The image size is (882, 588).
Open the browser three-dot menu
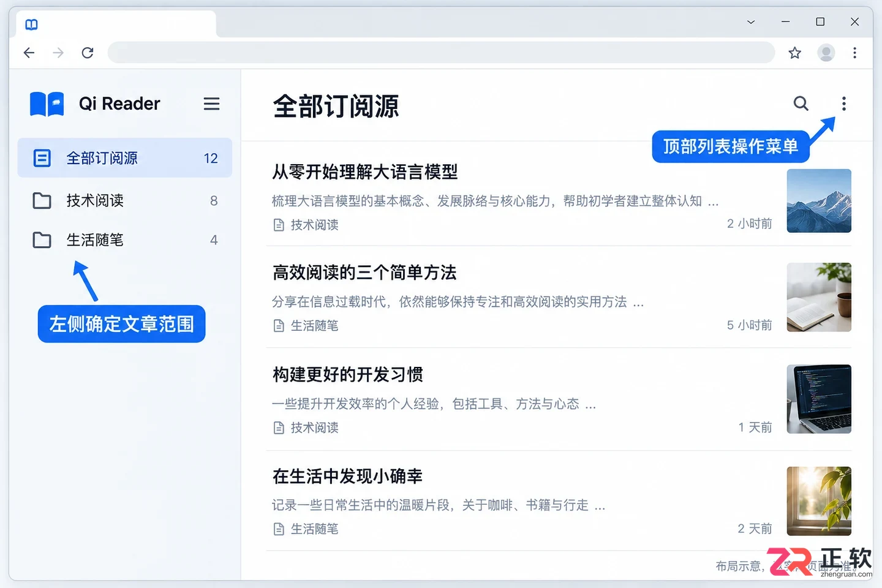854,53
